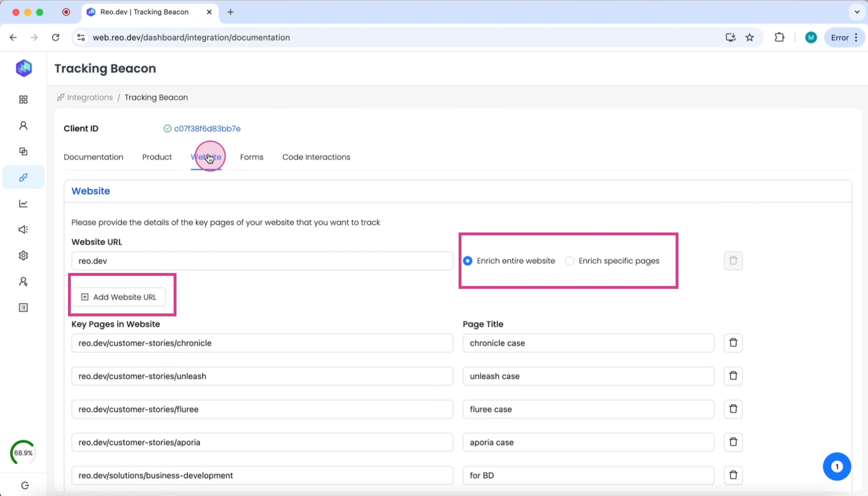Switch to the Documentation tab
Image resolution: width=868 pixels, height=496 pixels.
click(93, 157)
